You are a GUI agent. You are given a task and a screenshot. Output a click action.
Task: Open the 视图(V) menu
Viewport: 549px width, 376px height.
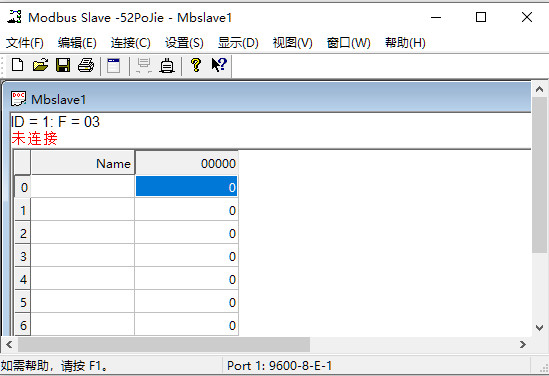[x=292, y=43]
